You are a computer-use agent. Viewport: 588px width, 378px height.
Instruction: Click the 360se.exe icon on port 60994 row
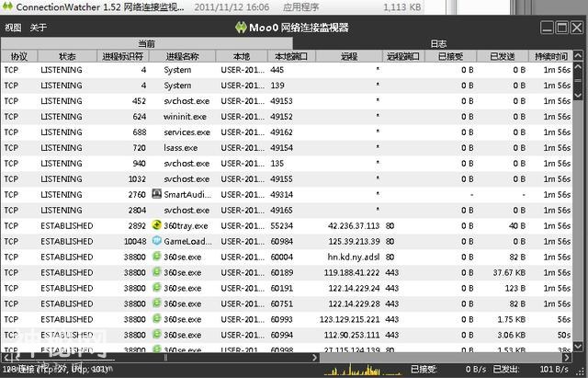(x=157, y=334)
